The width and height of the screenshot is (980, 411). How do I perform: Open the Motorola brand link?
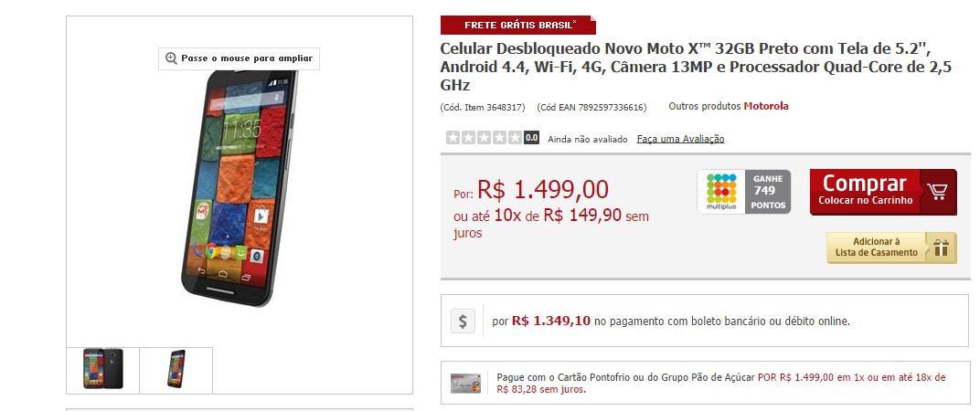click(x=766, y=106)
